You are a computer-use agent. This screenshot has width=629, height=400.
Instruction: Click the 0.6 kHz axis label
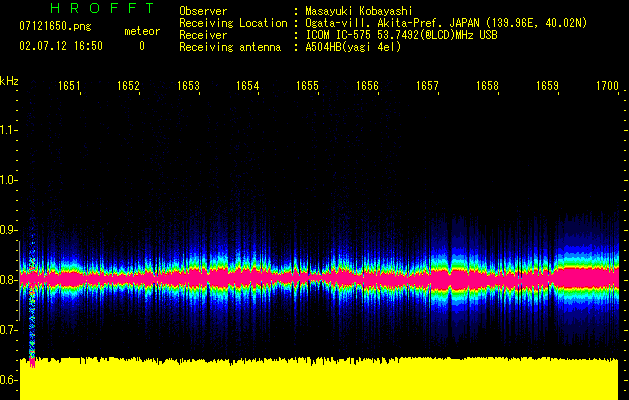[x=7, y=380]
